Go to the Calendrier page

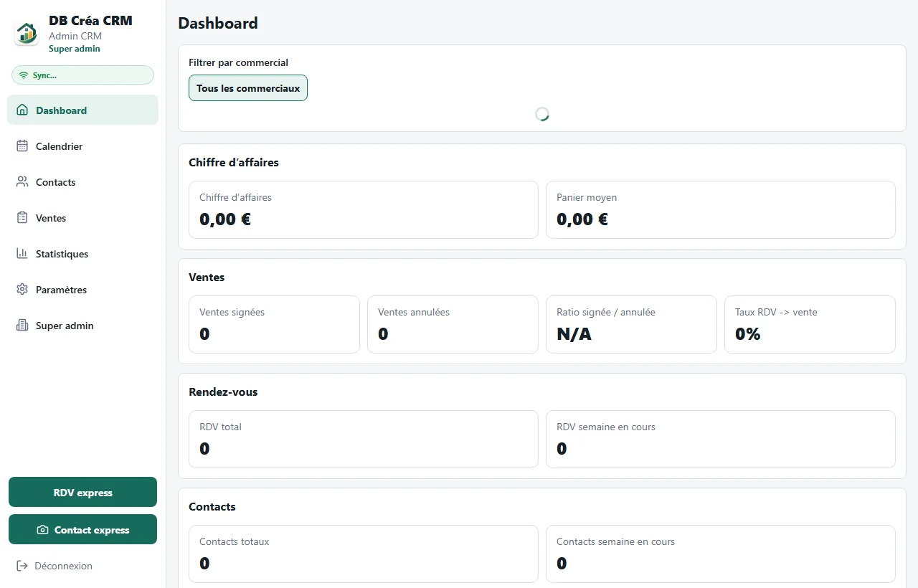click(x=82, y=146)
